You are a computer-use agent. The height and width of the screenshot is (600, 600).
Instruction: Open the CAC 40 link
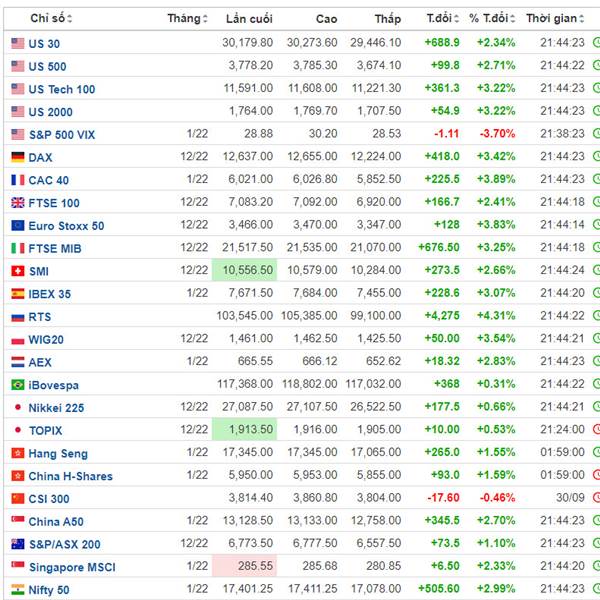click(49, 180)
